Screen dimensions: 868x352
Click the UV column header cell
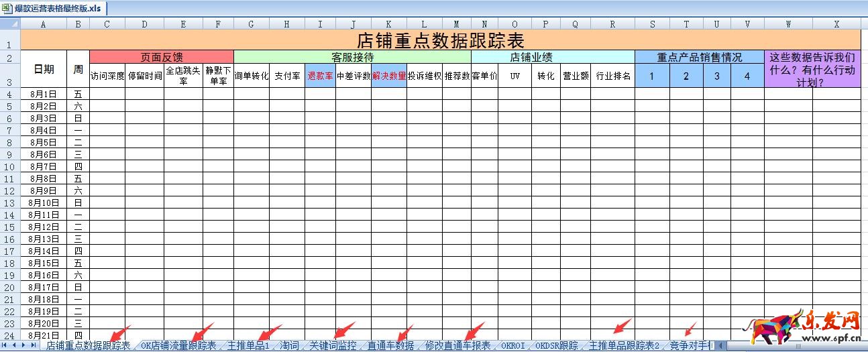click(x=514, y=76)
